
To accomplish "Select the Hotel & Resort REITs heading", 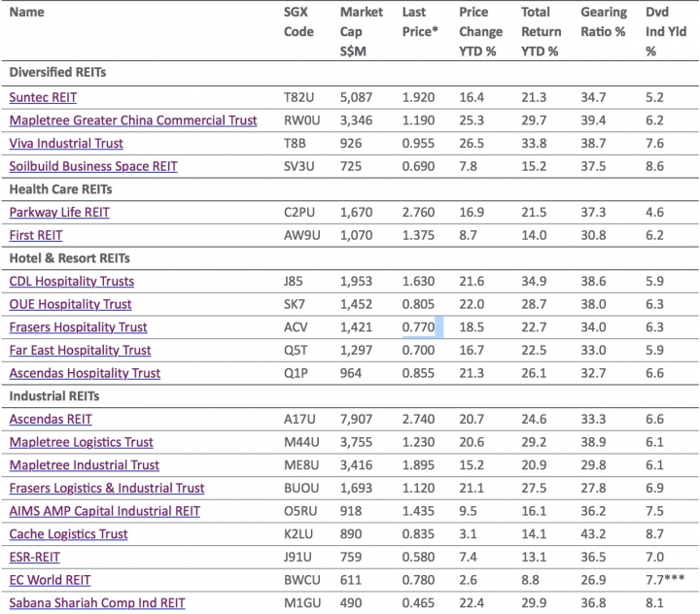I will coord(70,258).
